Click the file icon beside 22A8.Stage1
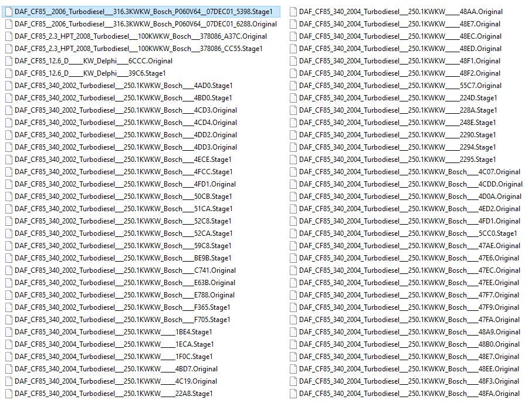The height and width of the screenshot is (403, 532). (x=8, y=394)
